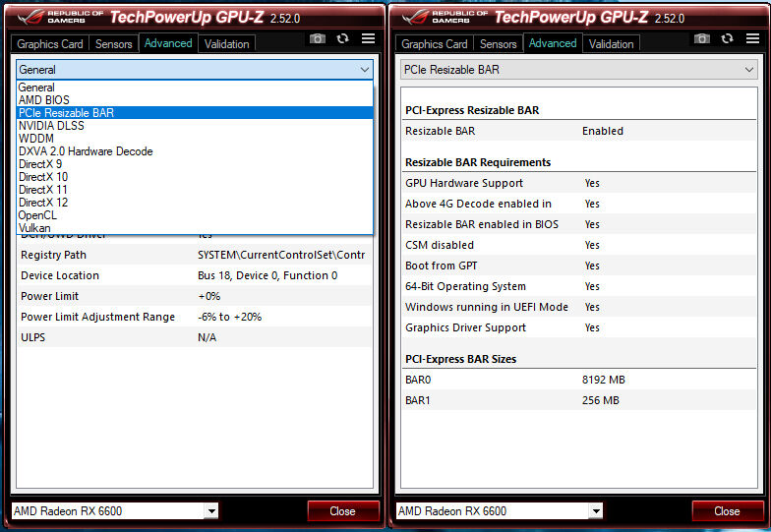Select the Registry Path row

click(195, 255)
